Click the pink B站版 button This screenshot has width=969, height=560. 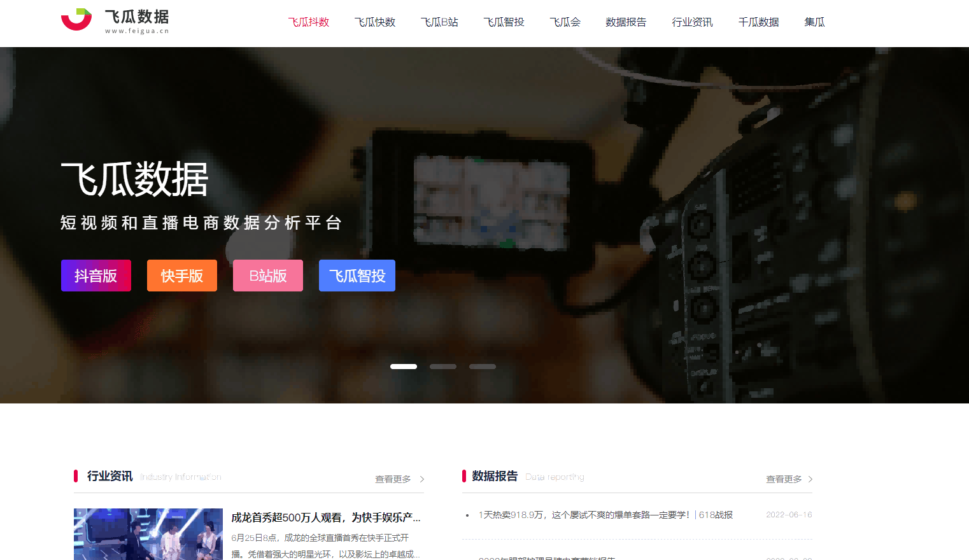[x=268, y=276]
